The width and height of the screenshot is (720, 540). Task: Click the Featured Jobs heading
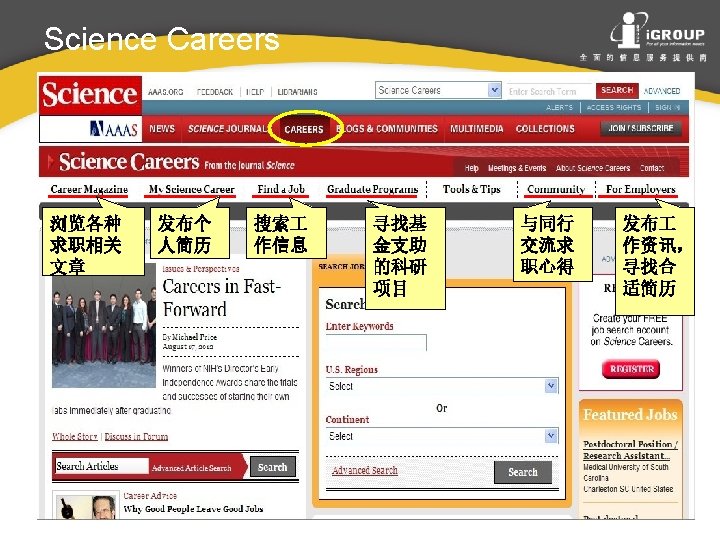click(x=630, y=415)
